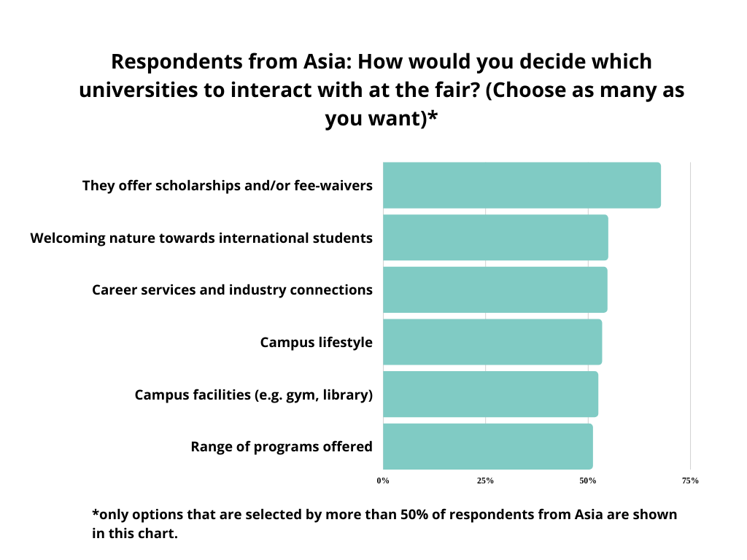Viewport: 747px width, 560px height.
Task: Click the 'They offer scholarships and/or fee-waivers' label
Action: pyautogui.click(x=228, y=185)
